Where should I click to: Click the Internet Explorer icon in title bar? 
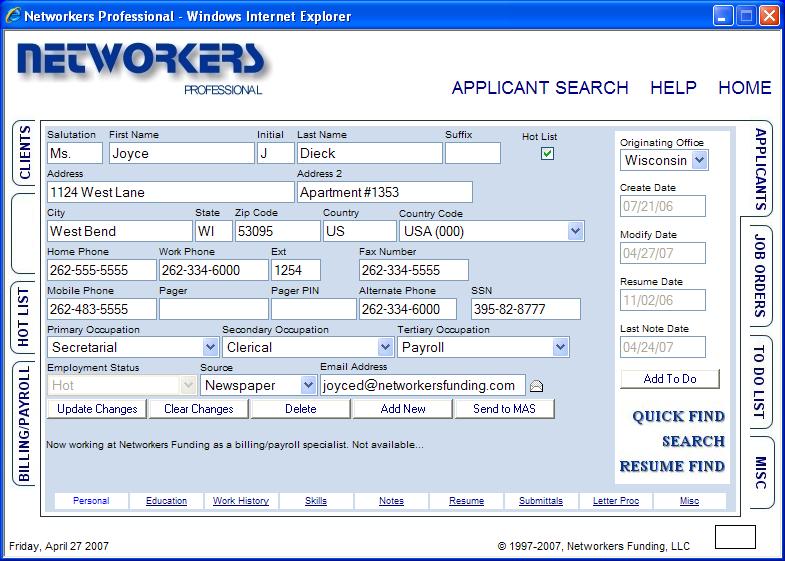click(x=13, y=16)
